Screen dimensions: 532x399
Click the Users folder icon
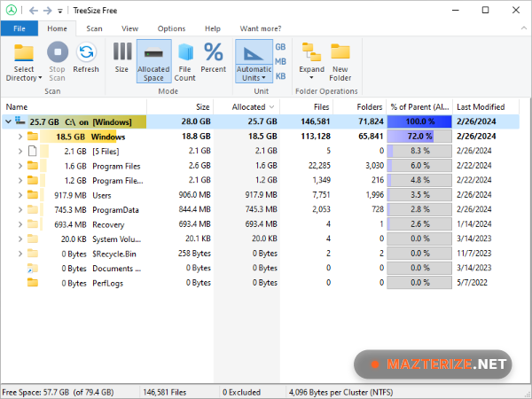(x=33, y=195)
